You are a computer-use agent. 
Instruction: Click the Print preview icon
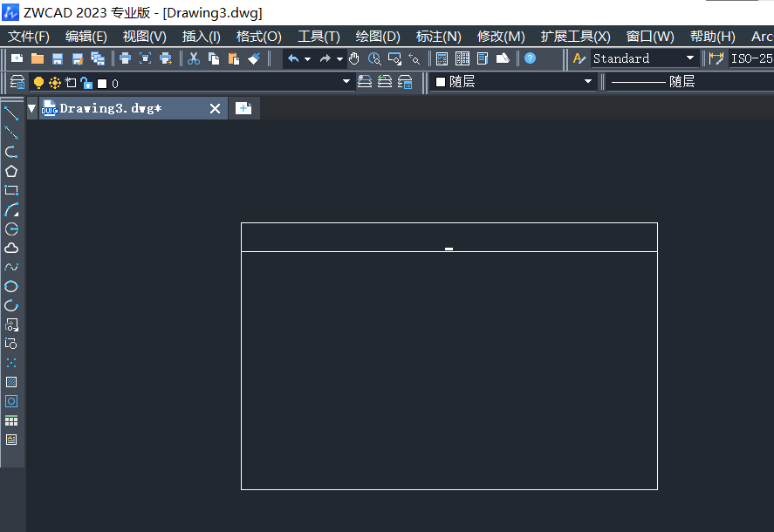coord(145,58)
